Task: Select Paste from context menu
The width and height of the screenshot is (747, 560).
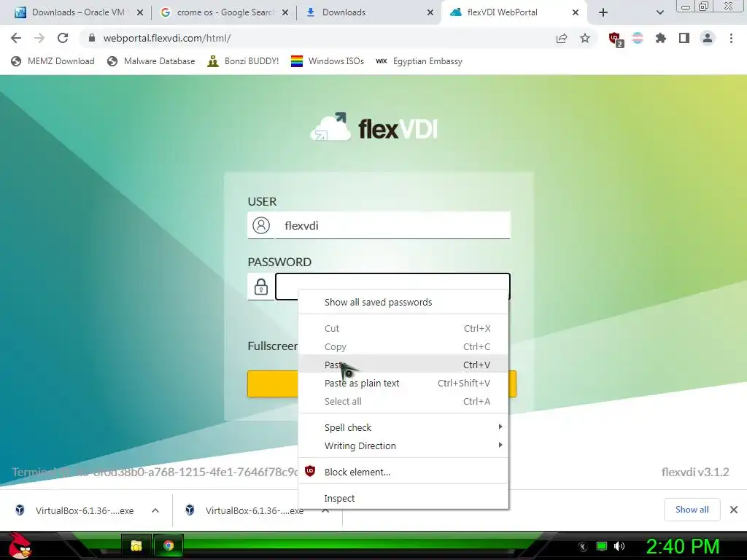Action: (403, 365)
